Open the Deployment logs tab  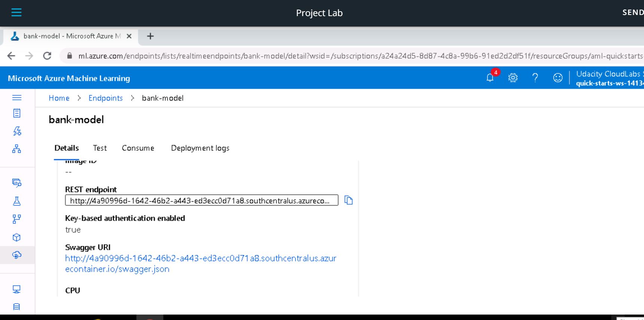pyautogui.click(x=200, y=148)
